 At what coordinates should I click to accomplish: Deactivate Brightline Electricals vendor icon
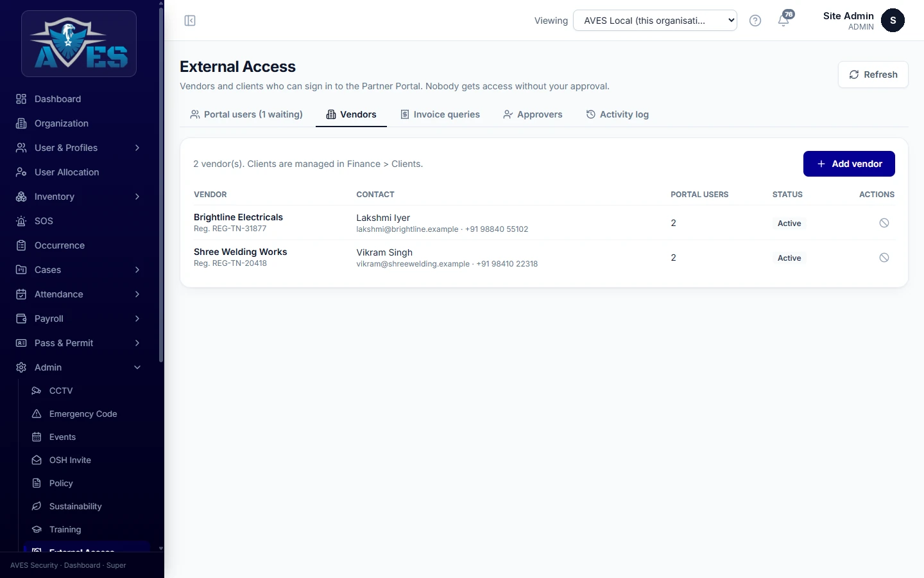884,223
